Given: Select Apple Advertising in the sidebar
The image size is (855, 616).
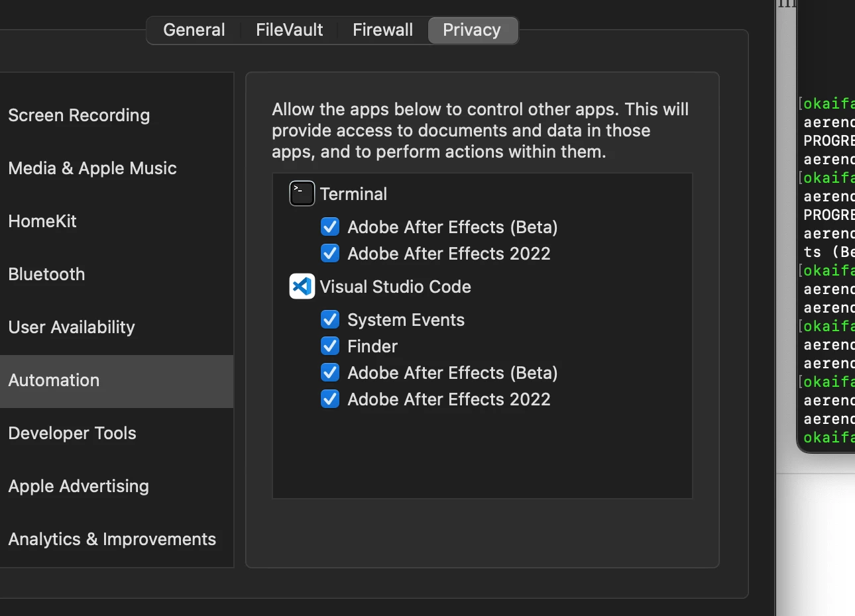Looking at the screenshot, I should (x=79, y=486).
